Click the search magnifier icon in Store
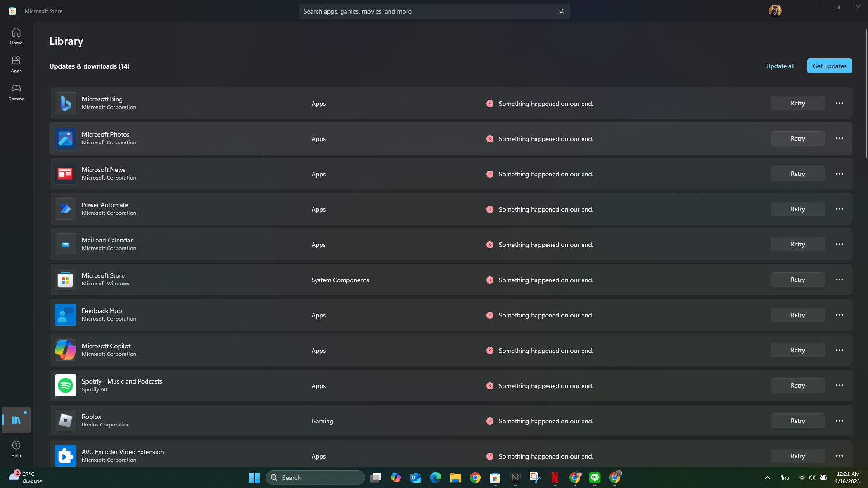 (x=561, y=11)
